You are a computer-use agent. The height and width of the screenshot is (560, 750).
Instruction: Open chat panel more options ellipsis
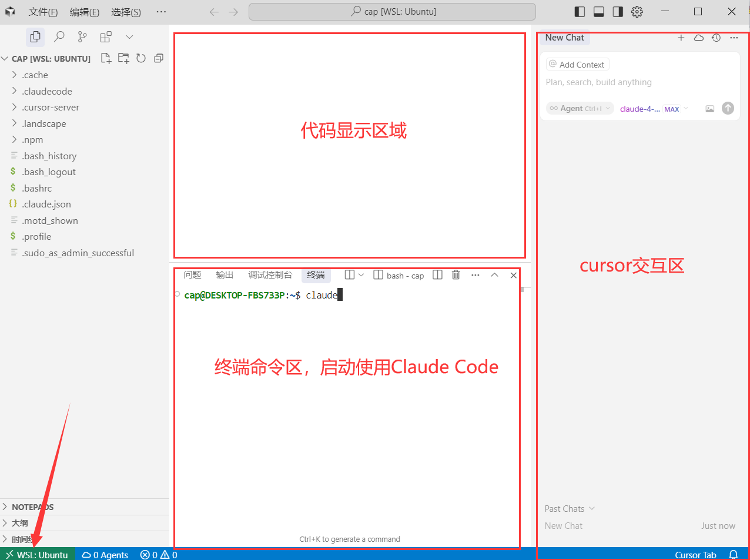[x=734, y=38]
